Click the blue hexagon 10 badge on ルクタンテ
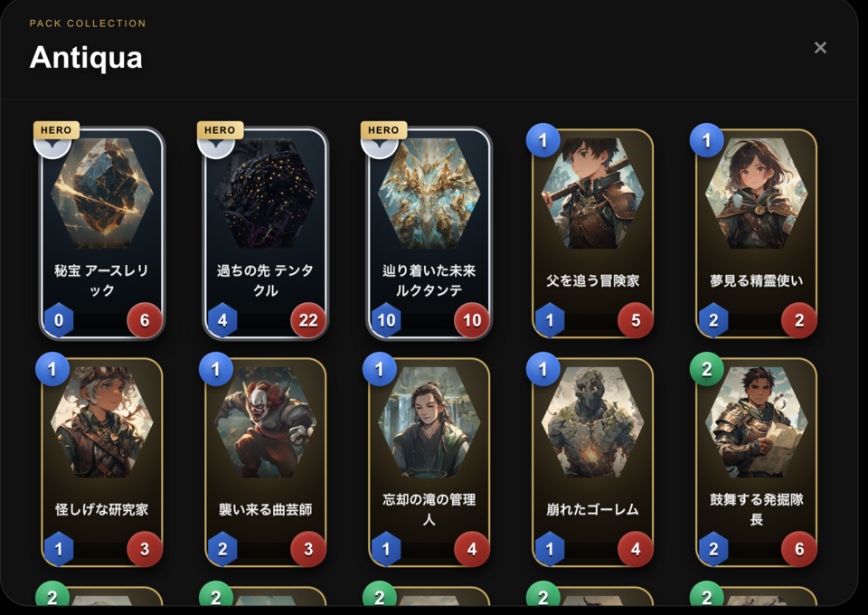 (x=386, y=320)
